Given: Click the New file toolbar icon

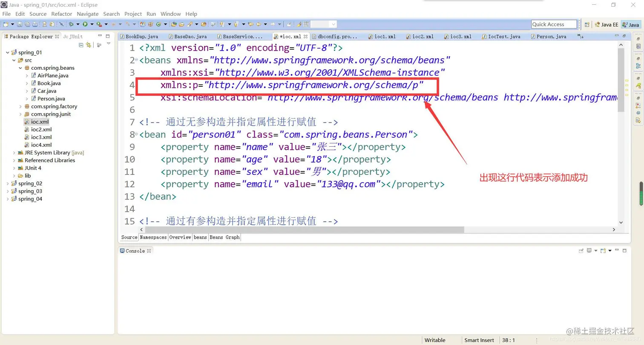Looking at the screenshot, I should tap(6, 24).
